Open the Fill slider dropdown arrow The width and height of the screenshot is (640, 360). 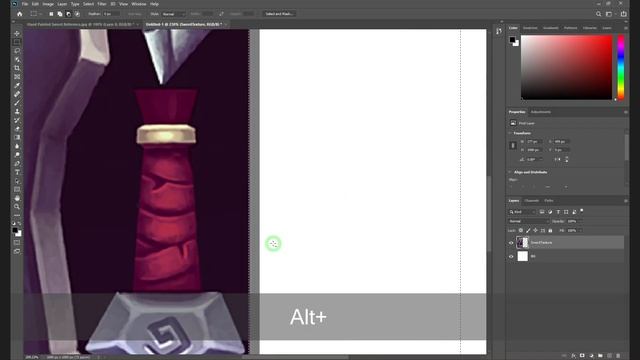tap(580, 231)
